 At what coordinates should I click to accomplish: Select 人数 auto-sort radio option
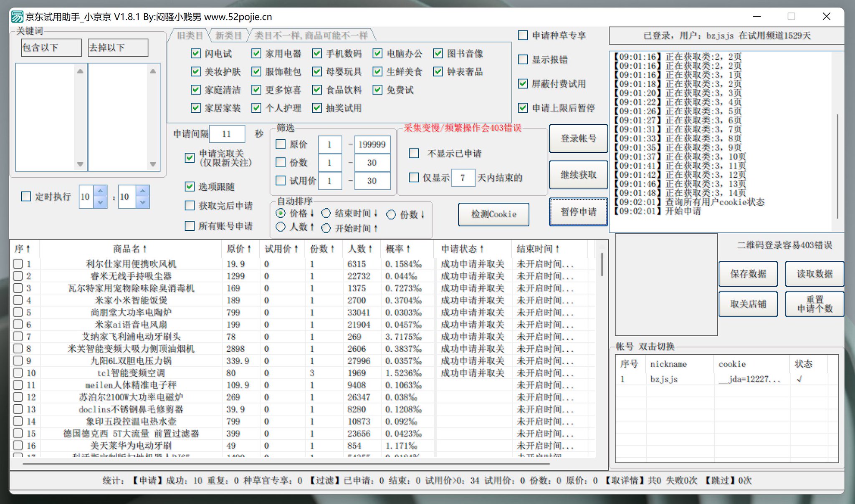pos(281,227)
